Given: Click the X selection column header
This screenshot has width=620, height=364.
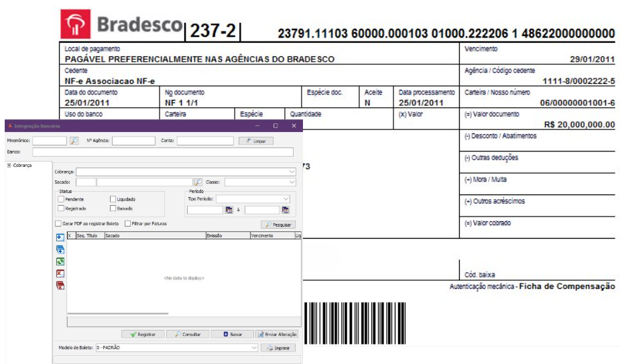Looking at the screenshot, I should pos(71,235).
